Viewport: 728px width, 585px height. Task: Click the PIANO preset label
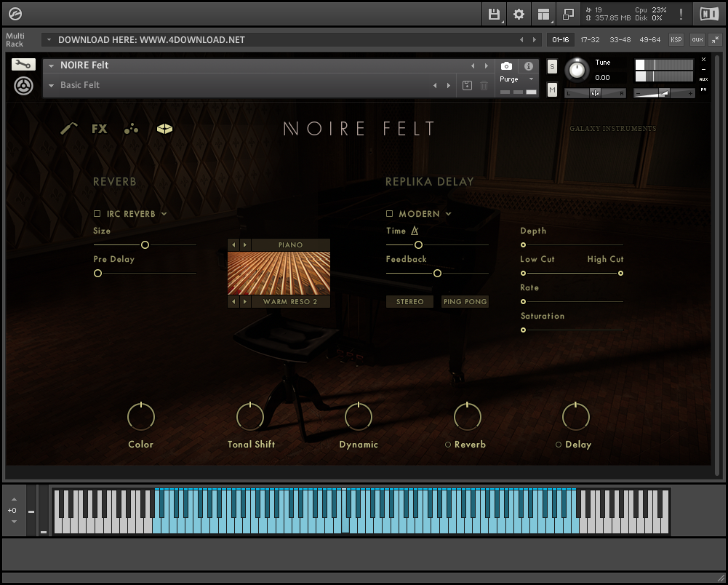(x=290, y=245)
